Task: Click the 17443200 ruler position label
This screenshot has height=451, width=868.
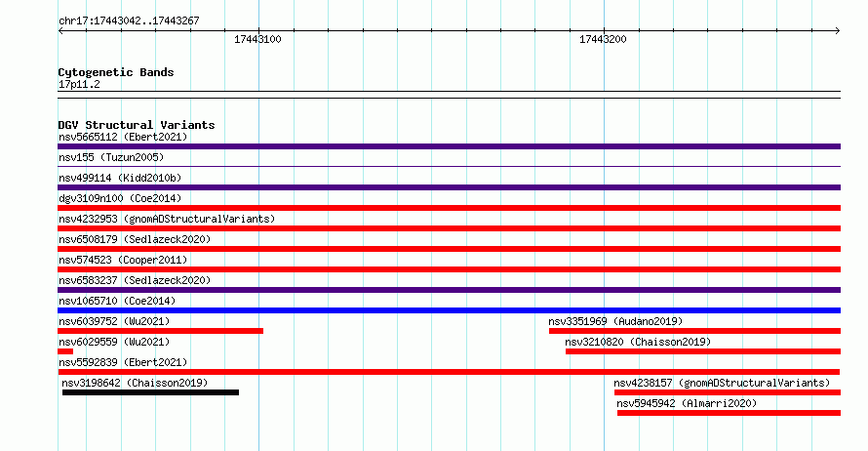Action: point(603,39)
